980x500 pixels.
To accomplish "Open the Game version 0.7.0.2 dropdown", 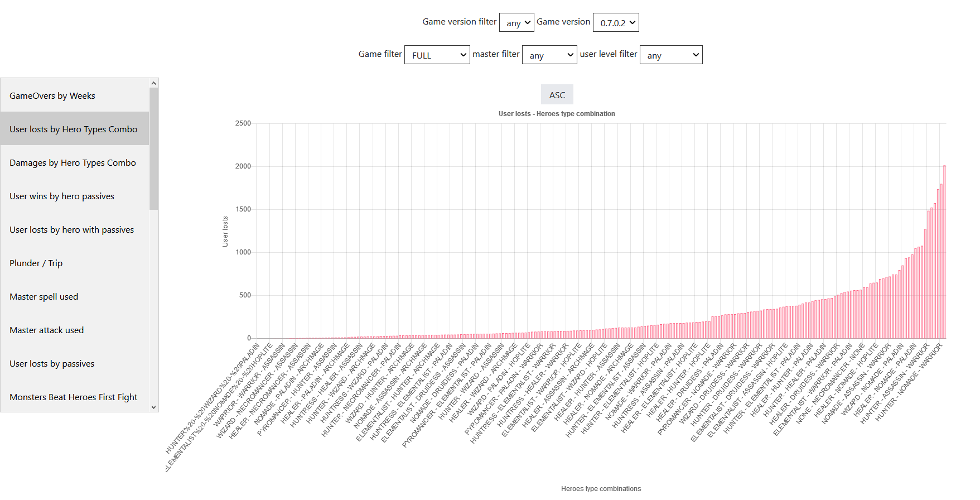I will tap(615, 23).
